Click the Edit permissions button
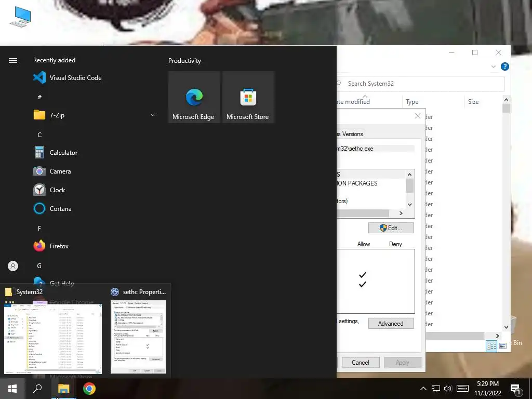 391,228
